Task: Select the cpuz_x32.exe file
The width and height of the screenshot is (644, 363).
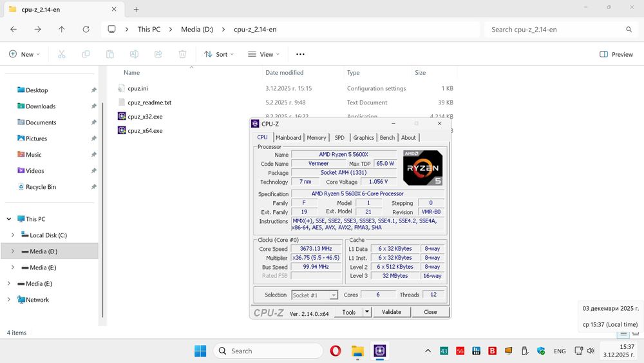Action: tap(145, 116)
